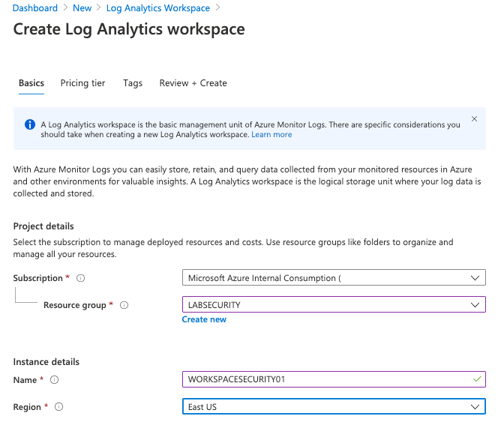The image size is (504, 425).
Task: Select the Basics tab
Action: (x=31, y=83)
